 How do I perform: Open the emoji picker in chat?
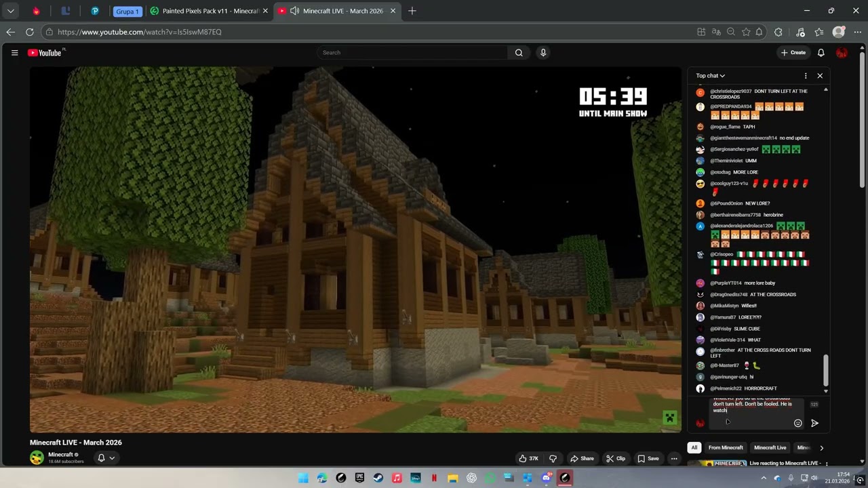[798, 423]
